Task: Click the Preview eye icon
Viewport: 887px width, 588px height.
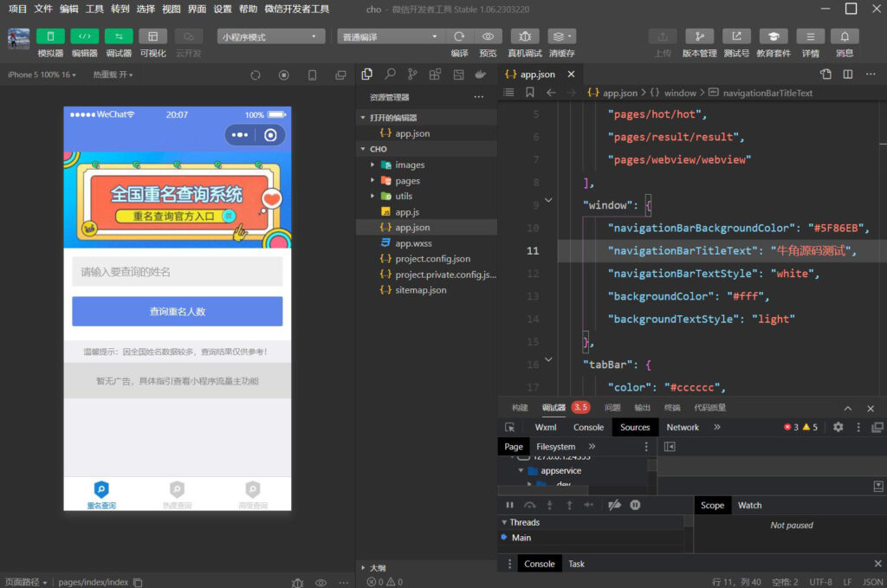Action: [488, 36]
